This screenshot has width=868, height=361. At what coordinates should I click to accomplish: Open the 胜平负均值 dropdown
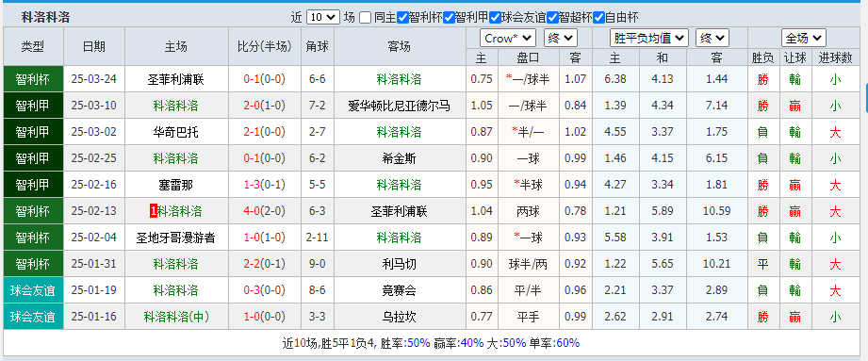[x=649, y=39]
